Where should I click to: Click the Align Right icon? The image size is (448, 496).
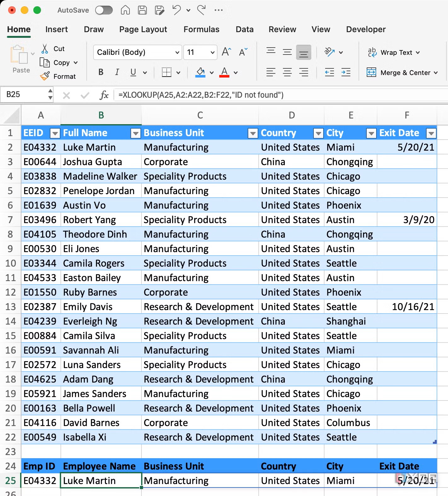pos(304,72)
